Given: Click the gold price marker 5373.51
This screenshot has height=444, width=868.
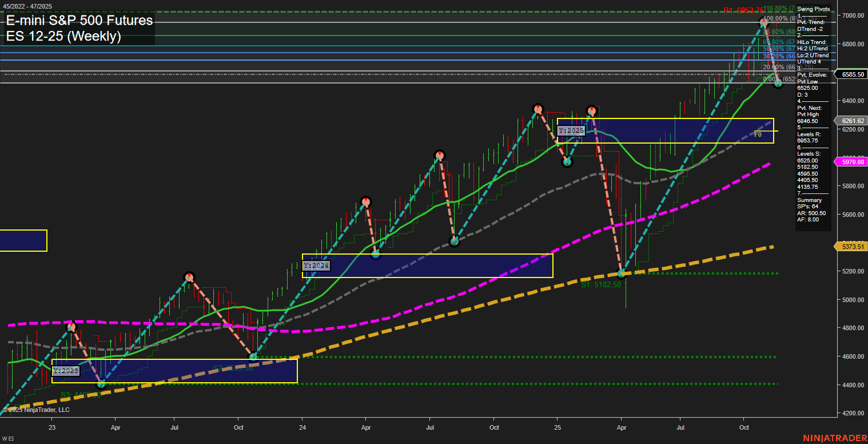Looking at the screenshot, I should pyautogui.click(x=851, y=247).
